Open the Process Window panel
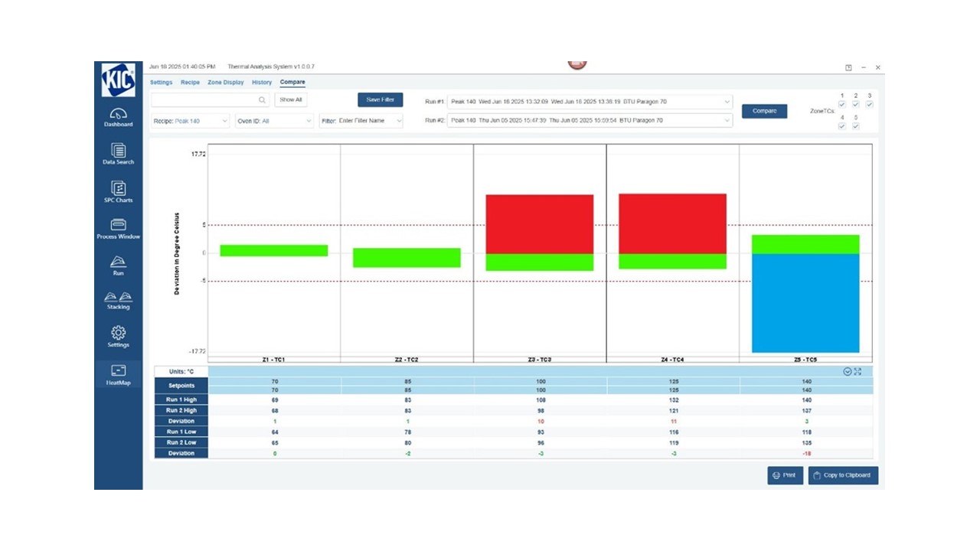 pyautogui.click(x=118, y=227)
